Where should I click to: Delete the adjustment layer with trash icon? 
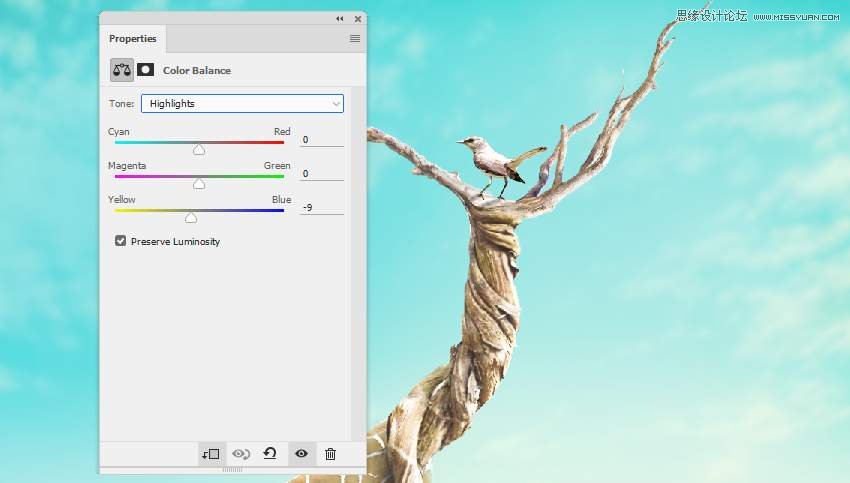tap(330, 454)
